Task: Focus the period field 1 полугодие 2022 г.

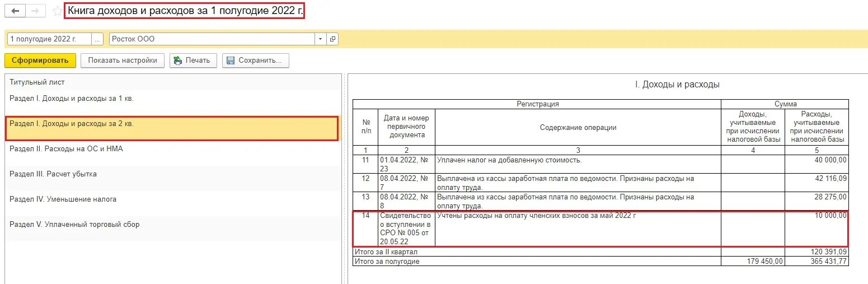Action: click(x=49, y=39)
